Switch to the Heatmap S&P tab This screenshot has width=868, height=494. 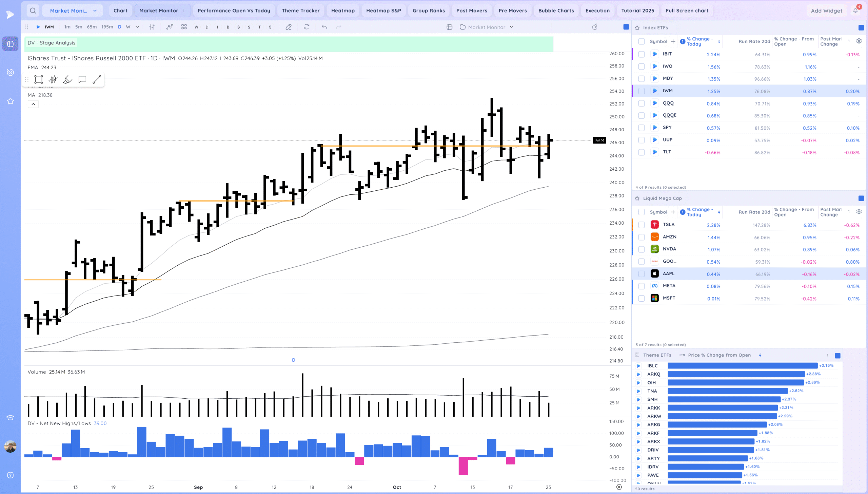(383, 11)
